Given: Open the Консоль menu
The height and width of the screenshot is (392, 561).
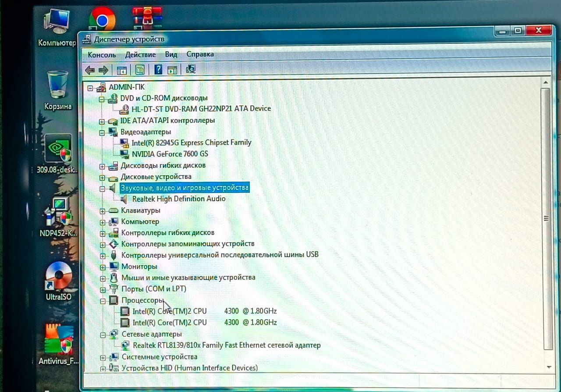Looking at the screenshot, I should point(102,55).
